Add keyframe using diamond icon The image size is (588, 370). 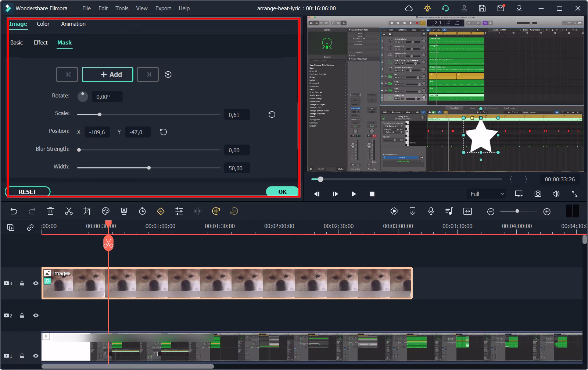click(161, 211)
